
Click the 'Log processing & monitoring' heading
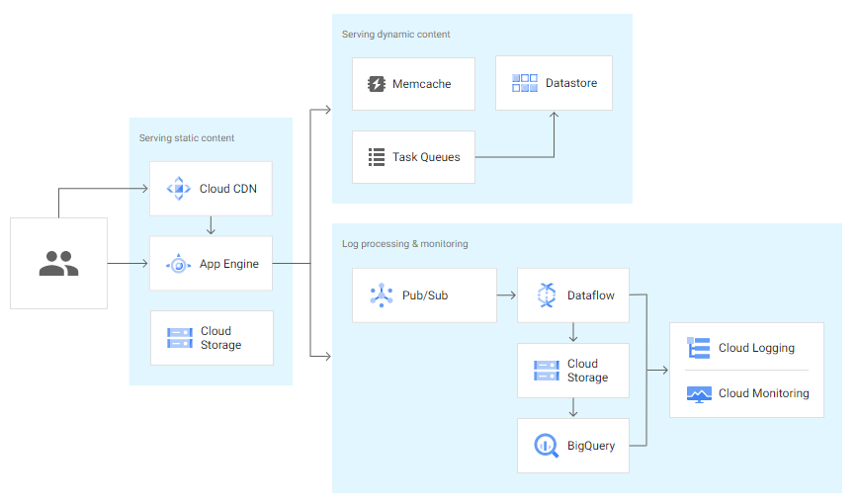pos(405,244)
